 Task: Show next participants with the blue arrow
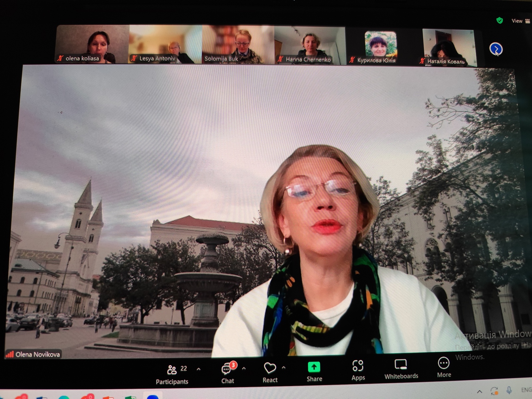tap(496, 50)
